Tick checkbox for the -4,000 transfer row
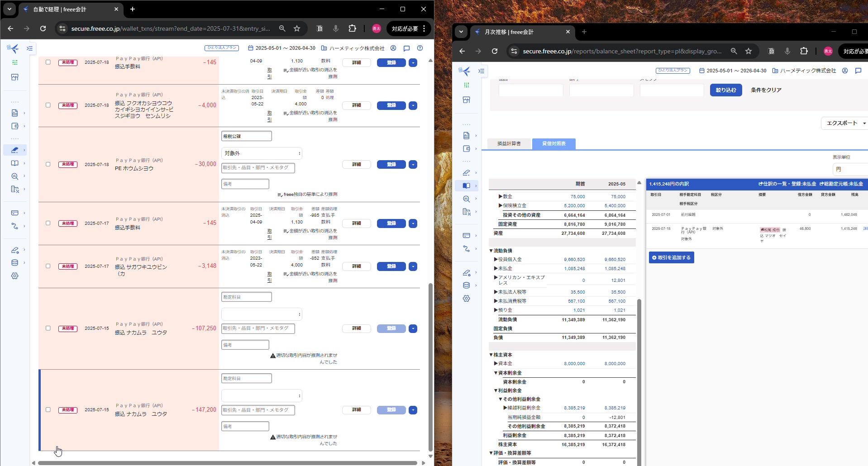This screenshot has height=466, width=868. click(48, 105)
